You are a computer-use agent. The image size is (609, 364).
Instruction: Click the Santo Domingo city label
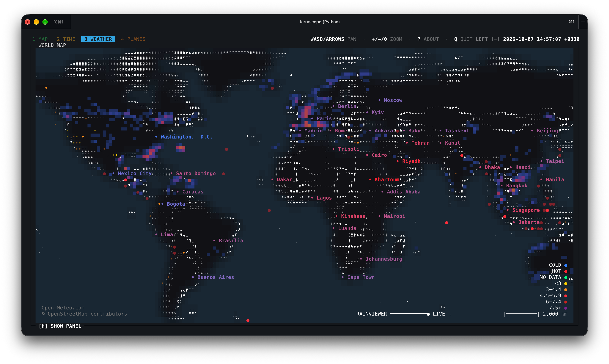pyautogui.click(x=196, y=173)
